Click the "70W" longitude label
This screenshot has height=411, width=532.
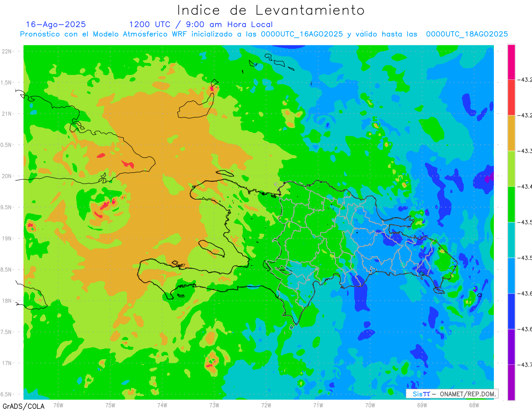click(x=370, y=406)
